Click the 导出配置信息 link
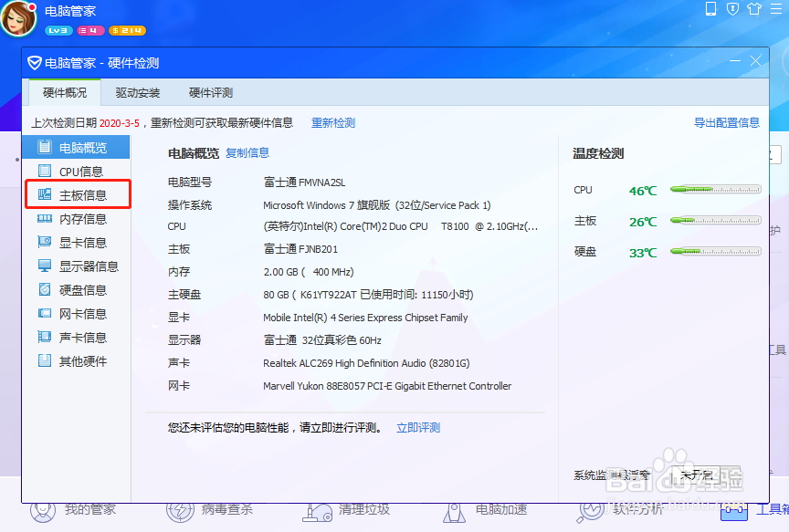This screenshot has height=532, width=789. (x=727, y=122)
